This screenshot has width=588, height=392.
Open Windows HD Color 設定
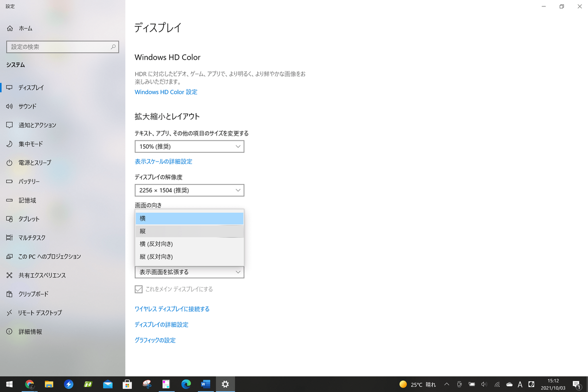tap(166, 92)
